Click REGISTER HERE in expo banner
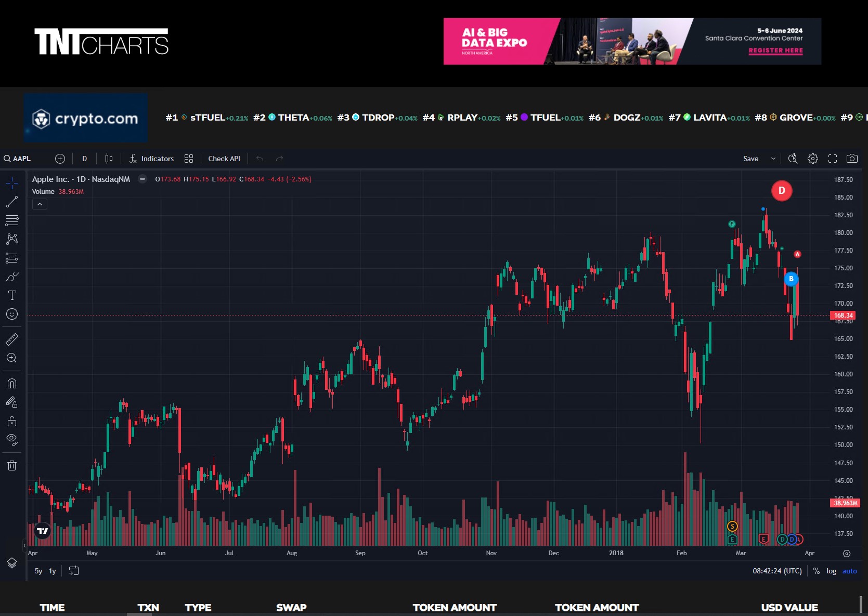This screenshot has height=616, width=868. point(775,50)
